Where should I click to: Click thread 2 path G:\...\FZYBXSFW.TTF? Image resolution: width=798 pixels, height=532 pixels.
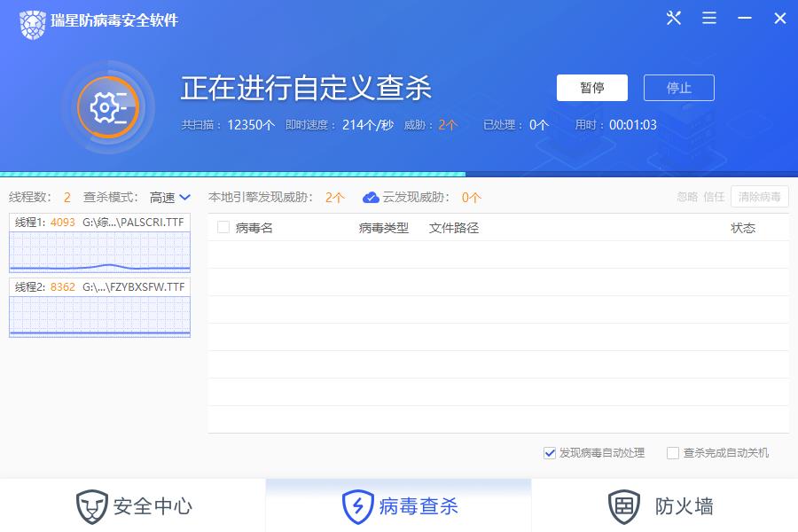tap(133, 286)
